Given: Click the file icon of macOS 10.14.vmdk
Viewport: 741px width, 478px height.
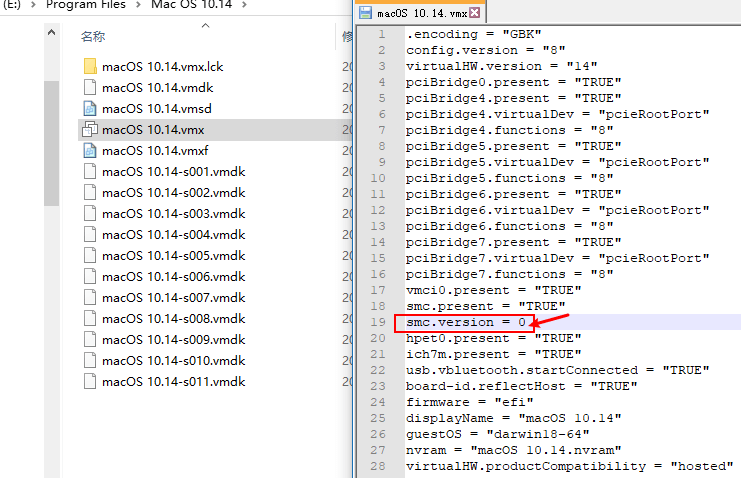Looking at the screenshot, I should point(90,87).
